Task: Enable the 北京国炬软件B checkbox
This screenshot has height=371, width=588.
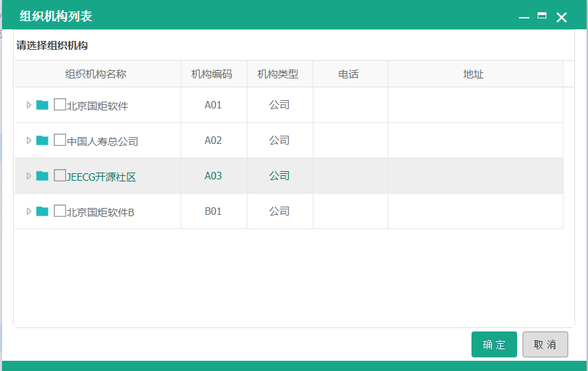Action: tap(60, 211)
